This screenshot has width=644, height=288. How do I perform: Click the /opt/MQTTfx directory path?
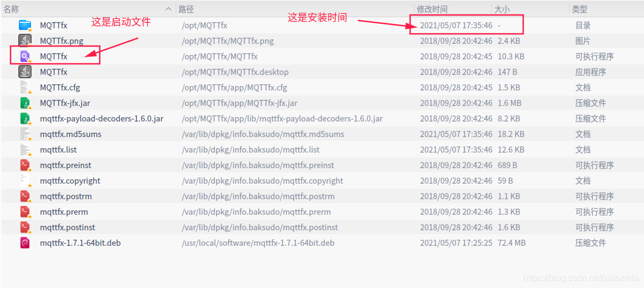[x=205, y=26]
